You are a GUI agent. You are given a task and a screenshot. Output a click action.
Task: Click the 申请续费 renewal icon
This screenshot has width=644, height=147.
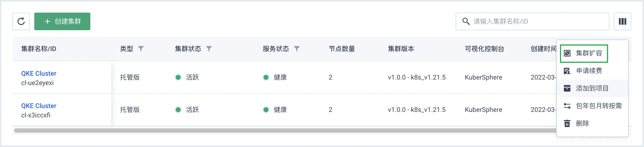click(567, 71)
